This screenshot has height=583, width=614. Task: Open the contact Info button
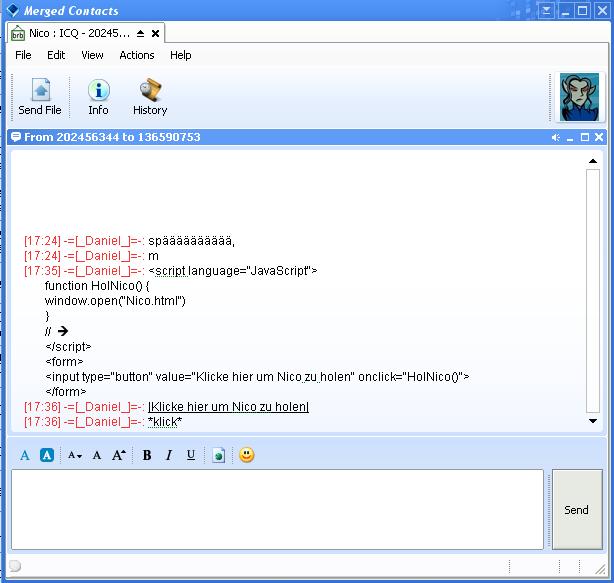[98, 97]
